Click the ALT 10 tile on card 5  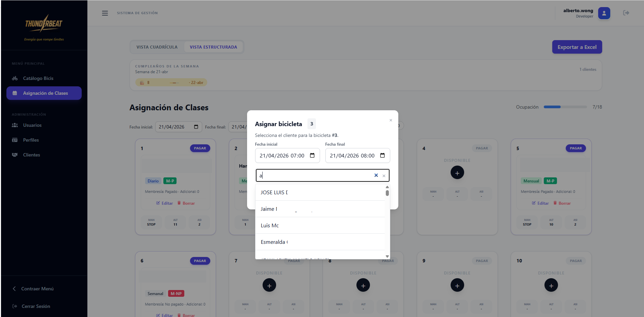[x=551, y=222]
